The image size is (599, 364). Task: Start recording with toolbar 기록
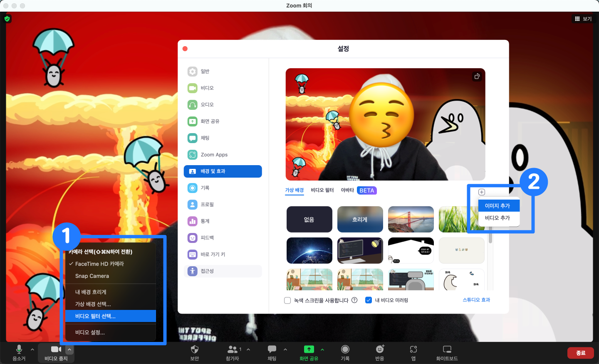tap(345, 353)
